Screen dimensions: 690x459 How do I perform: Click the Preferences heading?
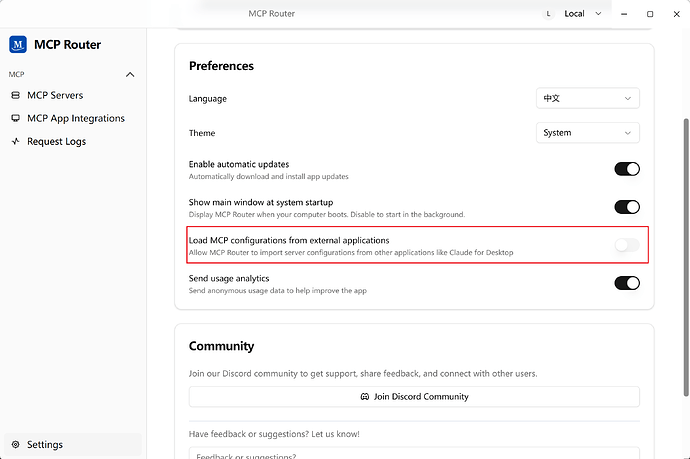click(221, 66)
